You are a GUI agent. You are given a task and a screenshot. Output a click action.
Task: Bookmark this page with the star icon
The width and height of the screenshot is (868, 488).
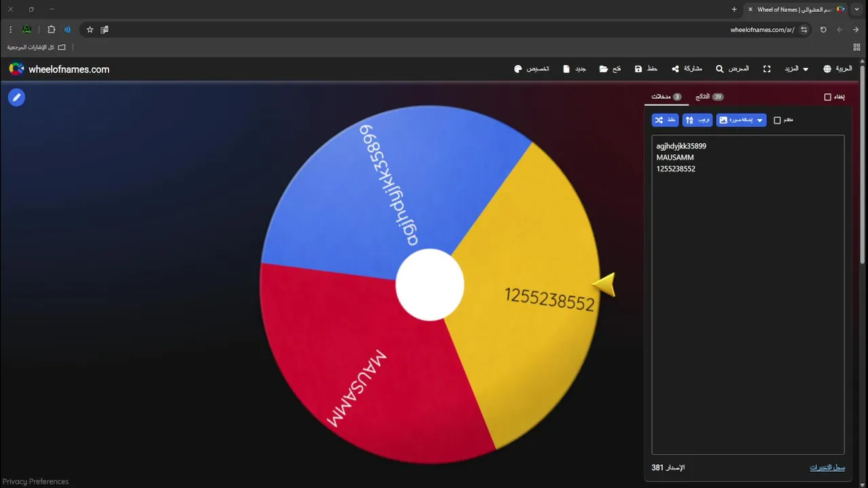click(90, 30)
